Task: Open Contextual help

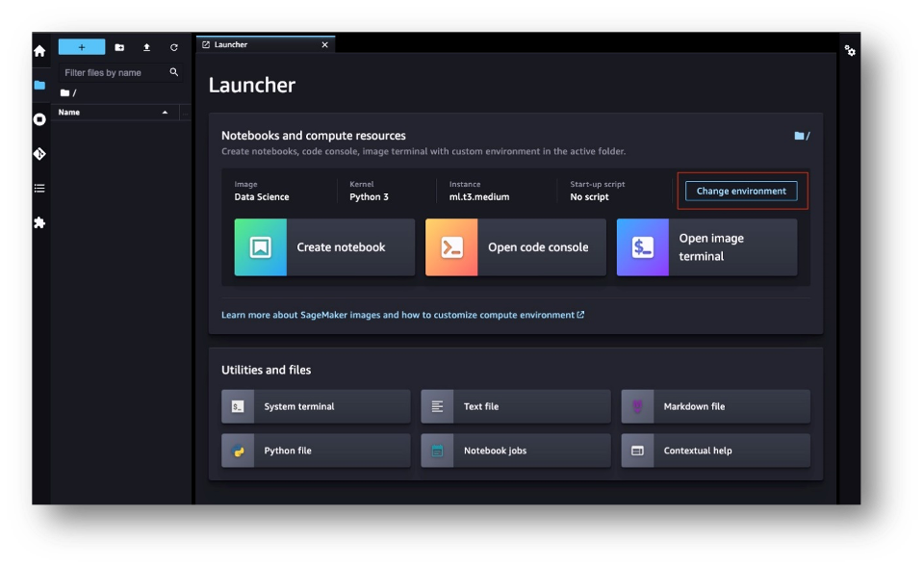Action: 715,451
